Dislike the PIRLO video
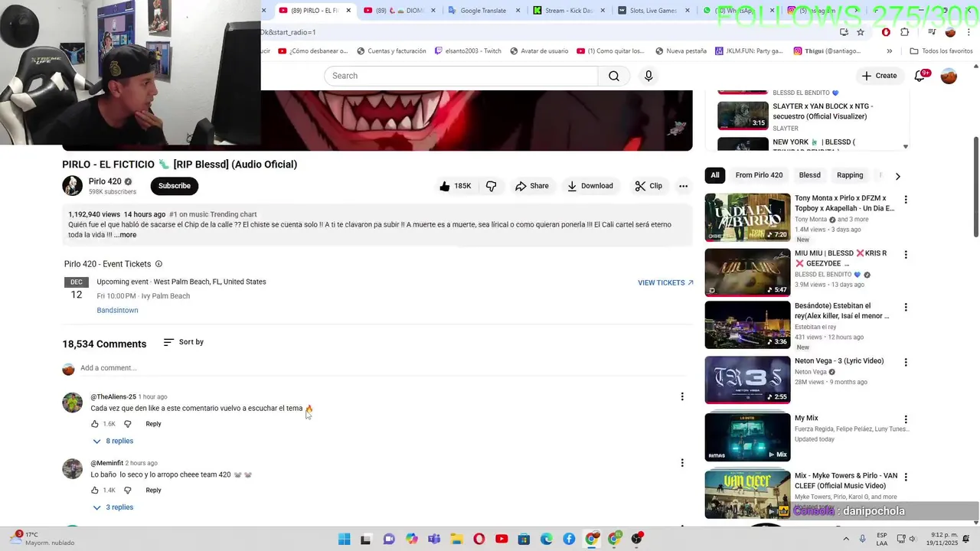Screen dimensions: 980x551 point(492,186)
